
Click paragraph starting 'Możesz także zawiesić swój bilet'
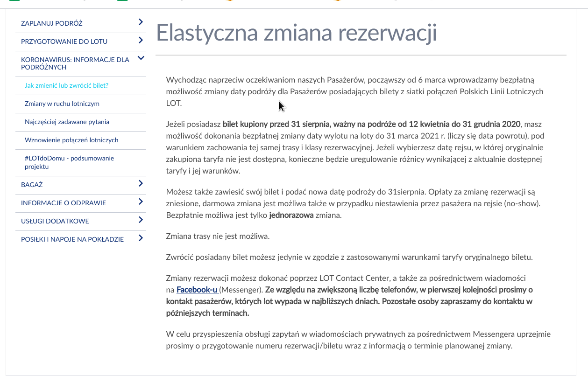[354, 204]
